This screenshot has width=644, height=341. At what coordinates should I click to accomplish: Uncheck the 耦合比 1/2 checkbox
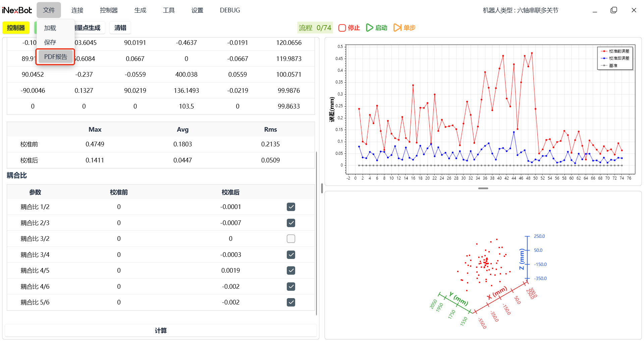[x=291, y=207]
